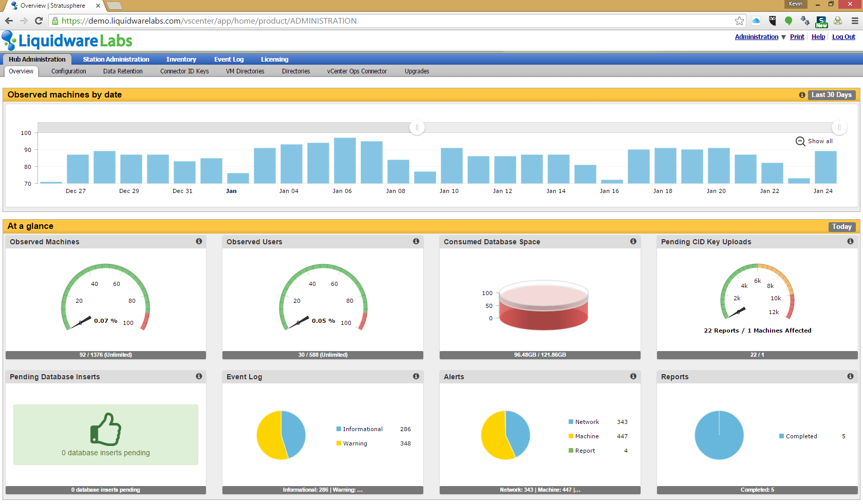Click the Log Out link
The height and width of the screenshot is (504, 863).
843,37
